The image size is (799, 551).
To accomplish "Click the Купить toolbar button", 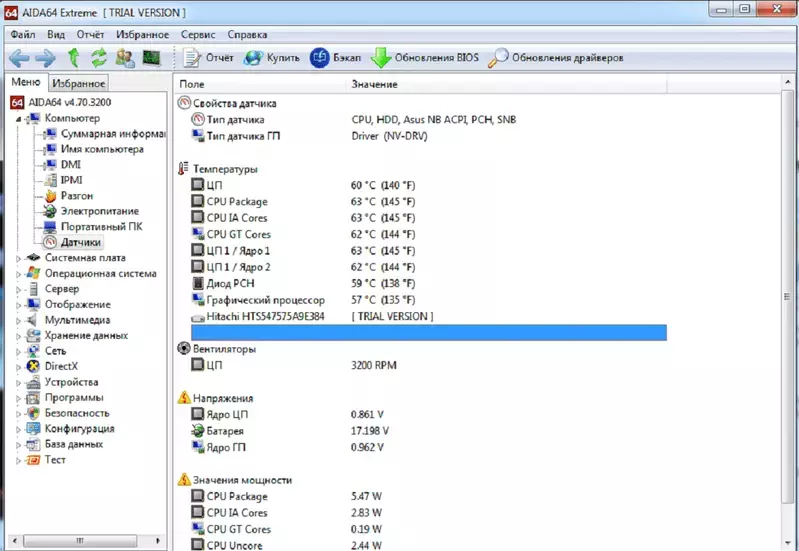I will 272,58.
